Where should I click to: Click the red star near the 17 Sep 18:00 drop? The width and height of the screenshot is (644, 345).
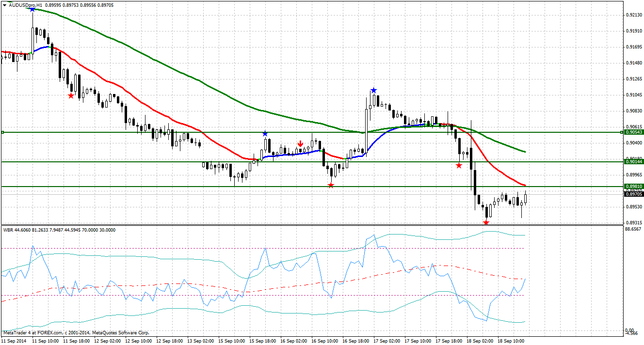[459, 165]
